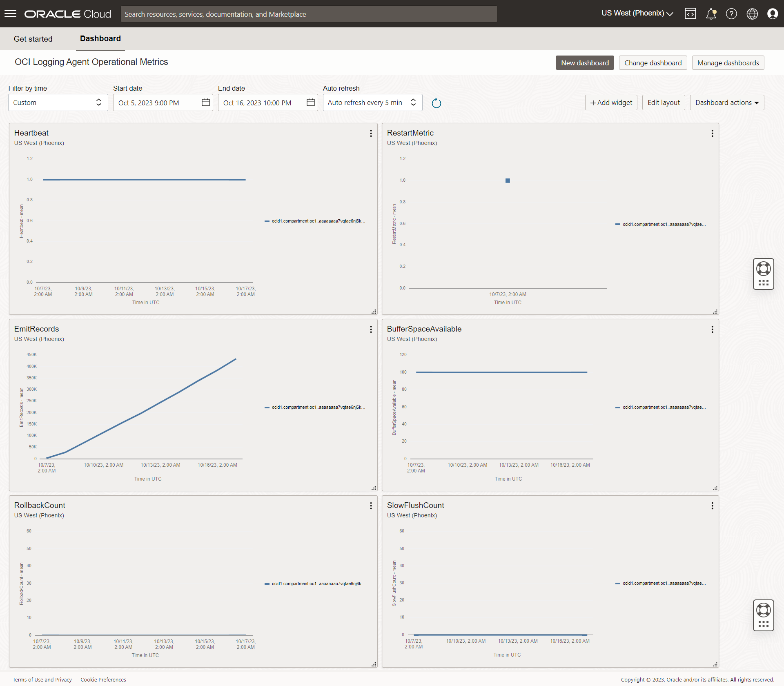The image size is (784, 686).
Task: Select the Dashboard tab
Action: click(100, 39)
